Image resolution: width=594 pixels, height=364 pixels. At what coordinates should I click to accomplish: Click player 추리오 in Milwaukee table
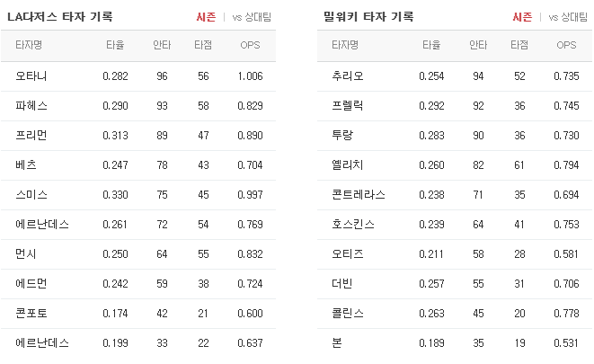(x=348, y=76)
